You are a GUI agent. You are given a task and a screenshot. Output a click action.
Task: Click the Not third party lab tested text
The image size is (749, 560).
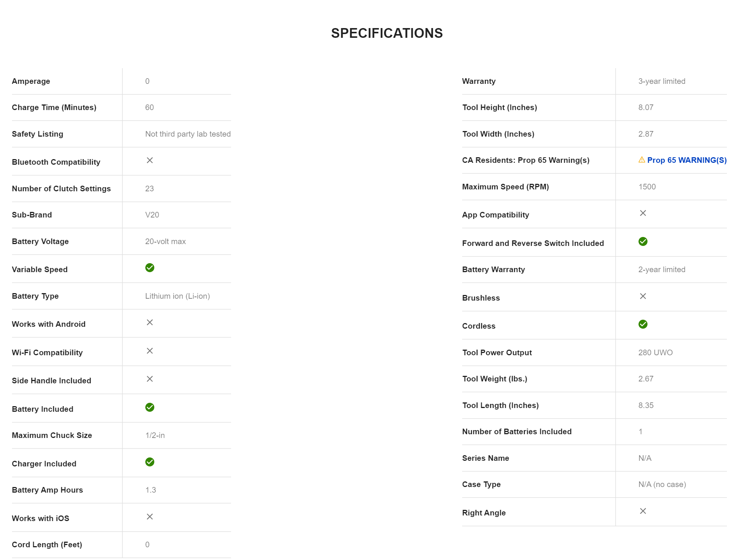point(188,134)
